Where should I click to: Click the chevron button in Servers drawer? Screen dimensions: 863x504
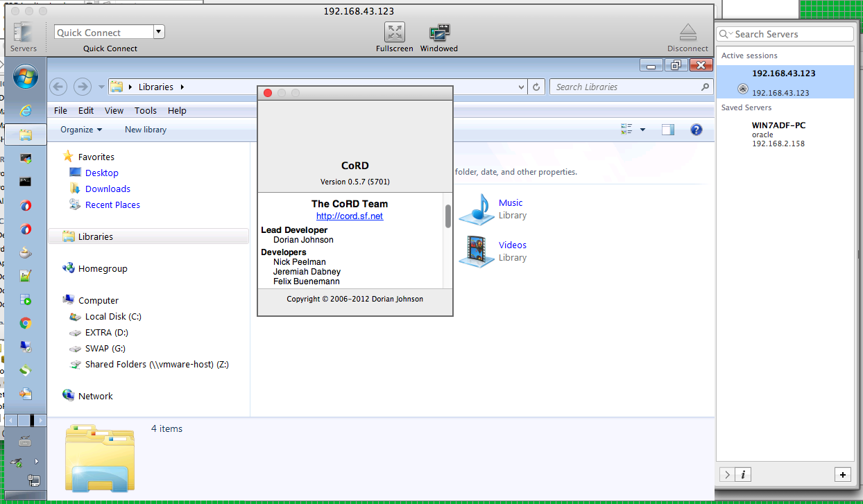coord(727,475)
